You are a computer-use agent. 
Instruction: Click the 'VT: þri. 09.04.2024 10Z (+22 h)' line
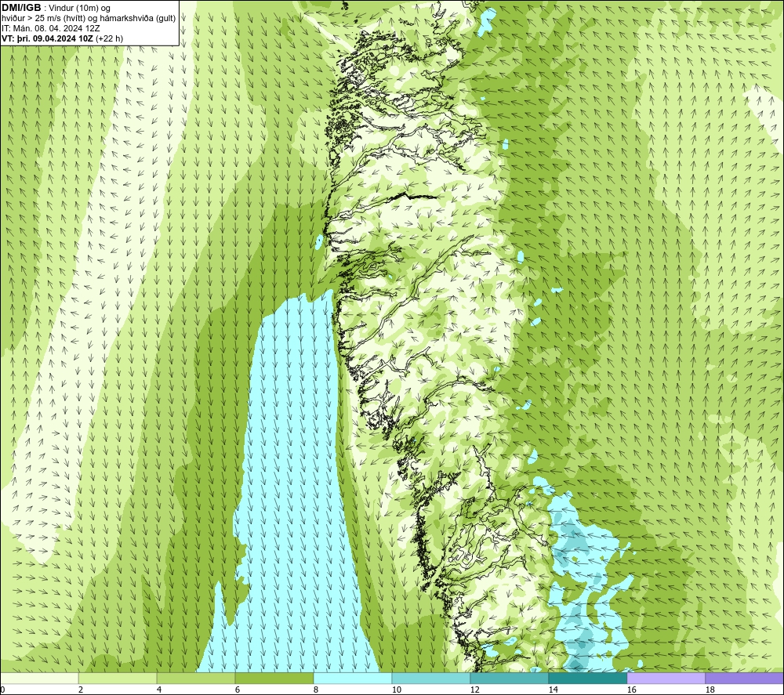click(x=62, y=38)
